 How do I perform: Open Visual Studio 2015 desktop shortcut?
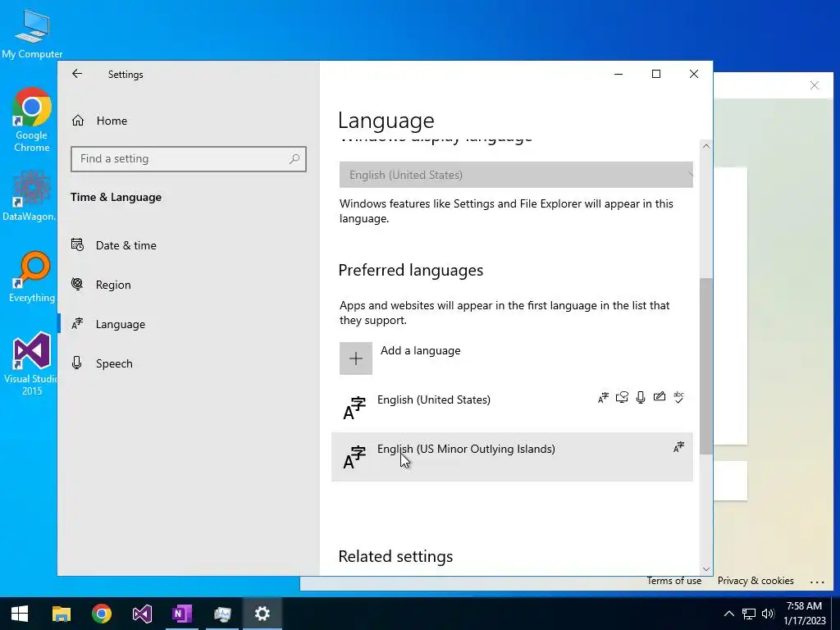pos(31,363)
